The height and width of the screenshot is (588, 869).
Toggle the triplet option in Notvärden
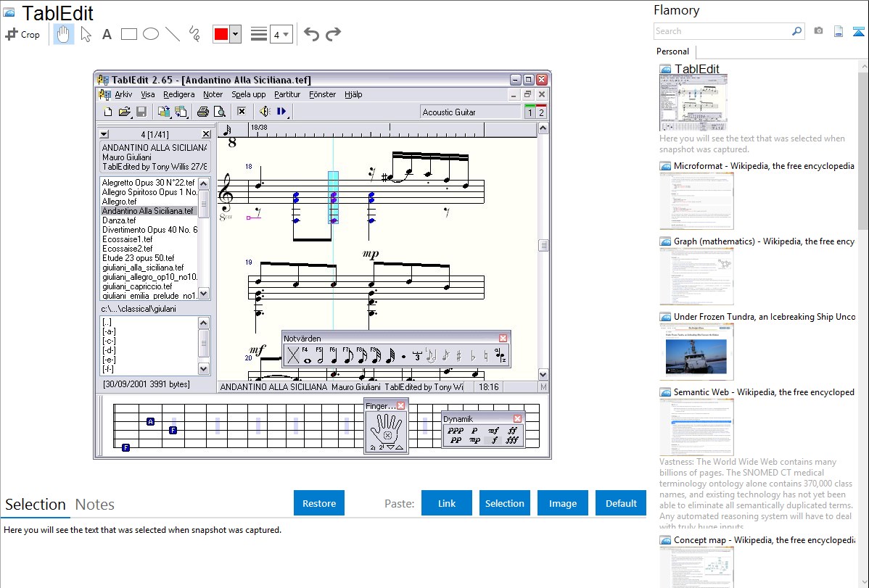[x=417, y=356]
